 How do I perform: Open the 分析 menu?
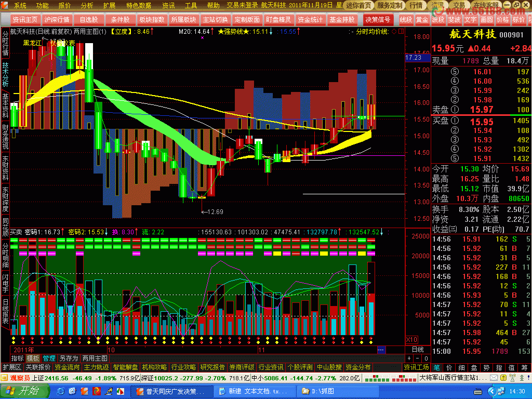click(87, 5)
